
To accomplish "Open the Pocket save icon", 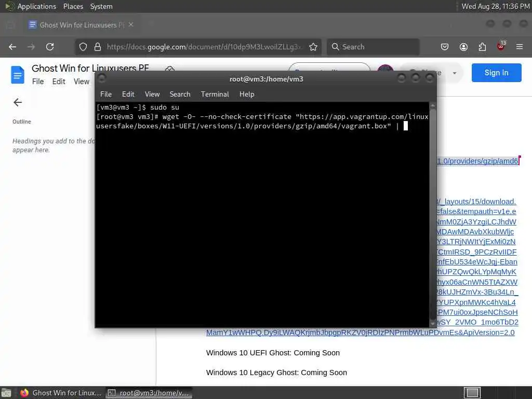I will click(x=445, y=47).
